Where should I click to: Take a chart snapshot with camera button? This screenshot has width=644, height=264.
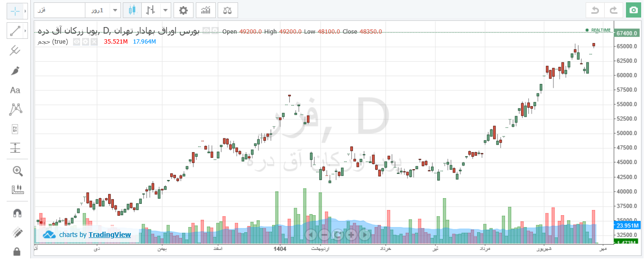[633, 9]
